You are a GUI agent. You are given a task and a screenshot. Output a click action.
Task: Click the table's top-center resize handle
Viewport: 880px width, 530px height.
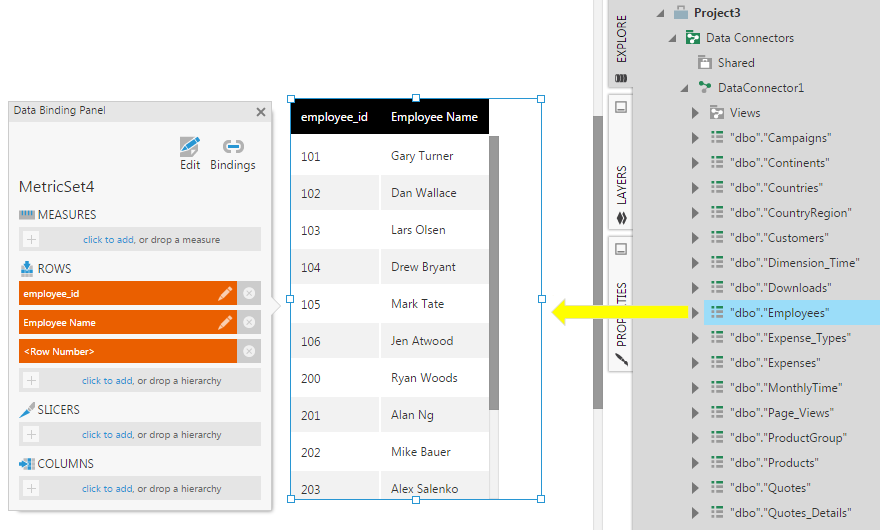coord(416,98)
